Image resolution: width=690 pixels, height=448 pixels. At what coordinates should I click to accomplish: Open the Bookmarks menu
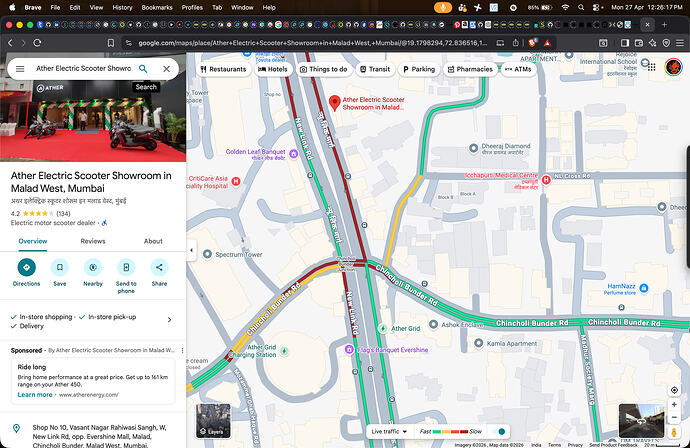(x=158, y=7)
